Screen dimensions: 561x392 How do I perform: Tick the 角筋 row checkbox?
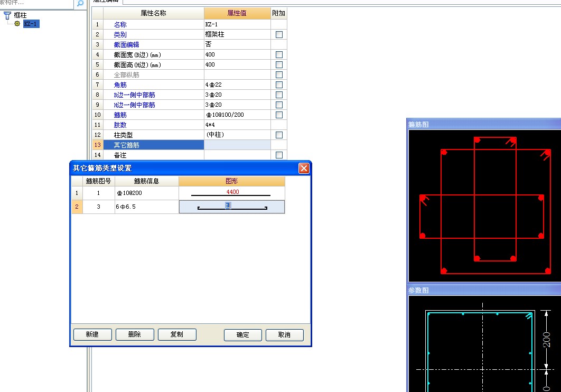pos(279,85)
